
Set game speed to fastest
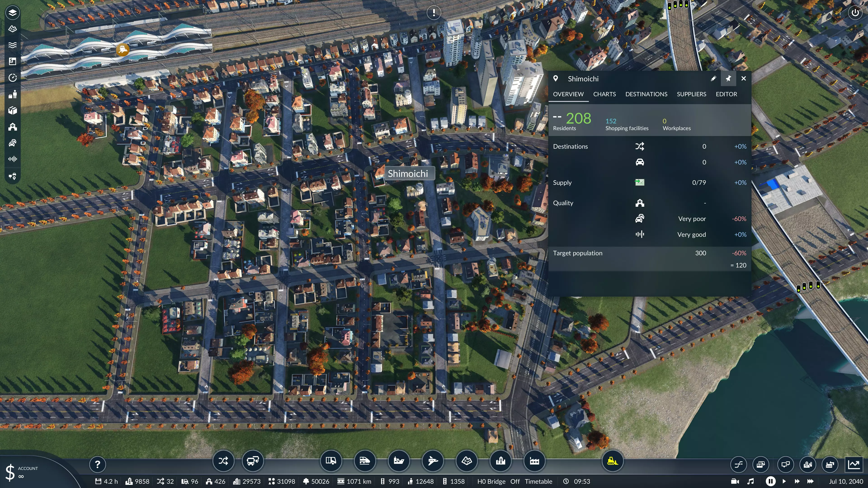(x=810, y=481)
